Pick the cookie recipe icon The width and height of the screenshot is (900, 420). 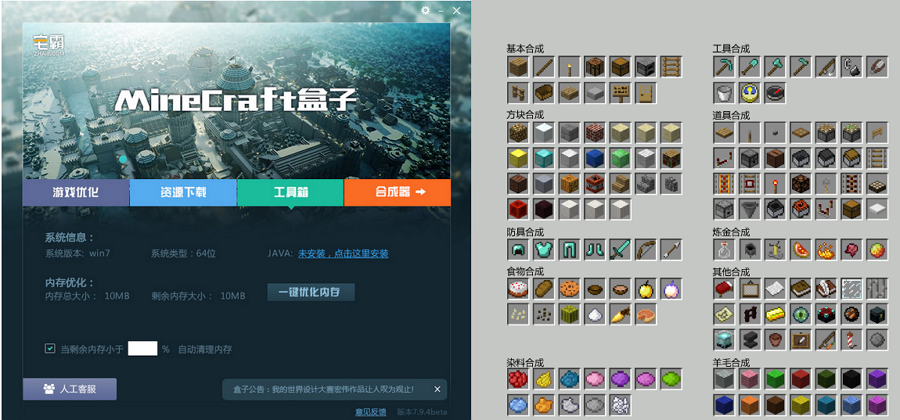pos(569,289)
